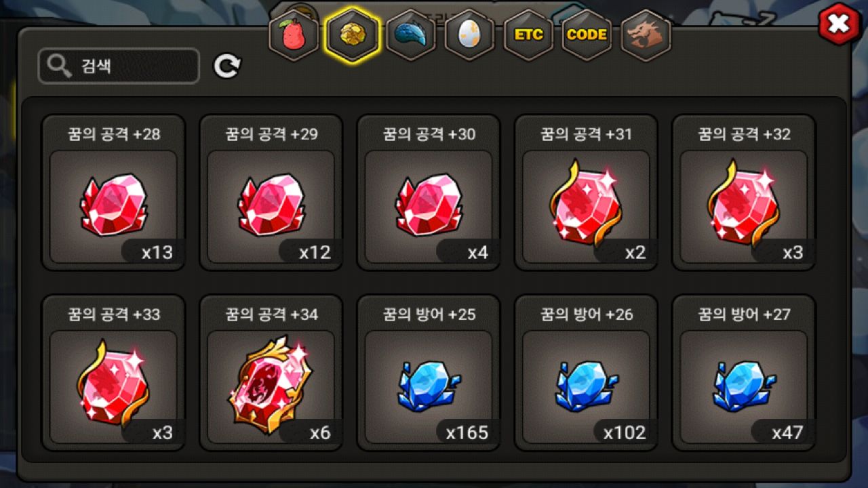Viewport: 868px width, 488px height.
Task: Open the ETC tab
Action: 528,35
